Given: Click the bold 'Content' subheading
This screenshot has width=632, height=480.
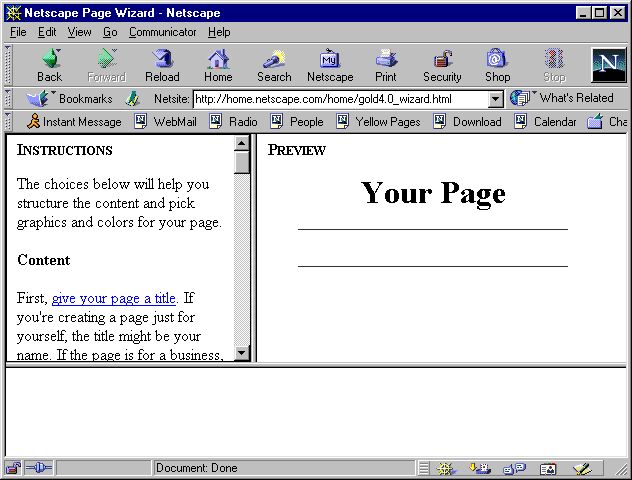Looking at the screenshot, I should pos(44,260).
